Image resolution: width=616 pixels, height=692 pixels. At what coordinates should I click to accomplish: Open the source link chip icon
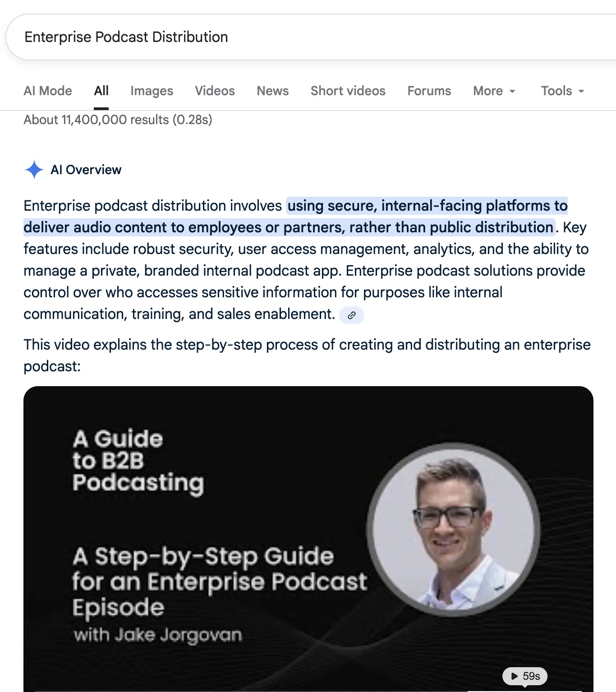352,315
